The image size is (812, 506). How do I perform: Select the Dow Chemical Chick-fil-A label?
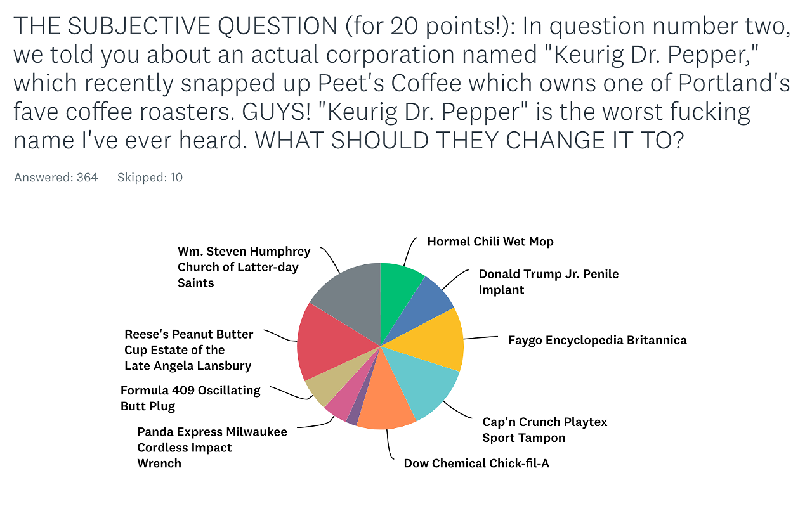coord(476,464)
